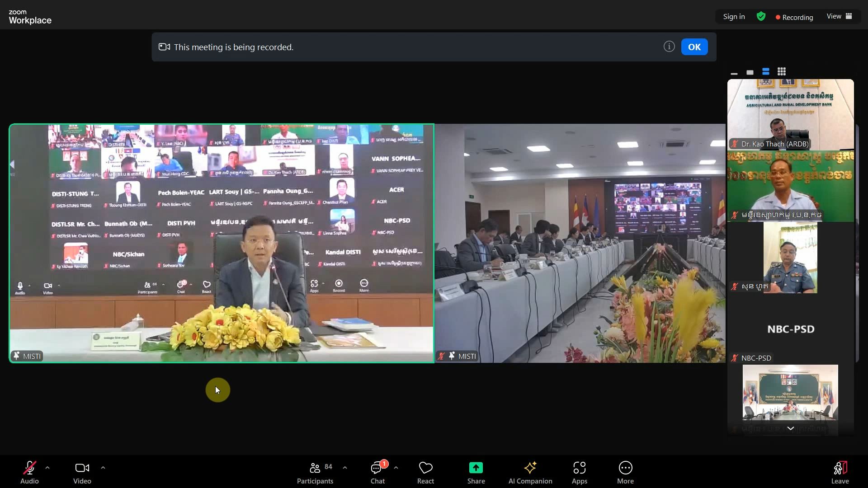
Task: Open React emoji menu
Action: tap(425, 472)
